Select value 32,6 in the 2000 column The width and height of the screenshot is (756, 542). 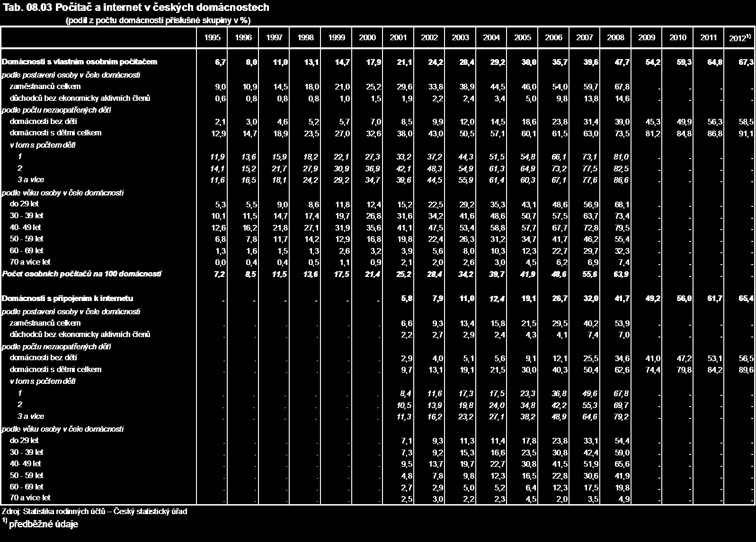[374, 134]
